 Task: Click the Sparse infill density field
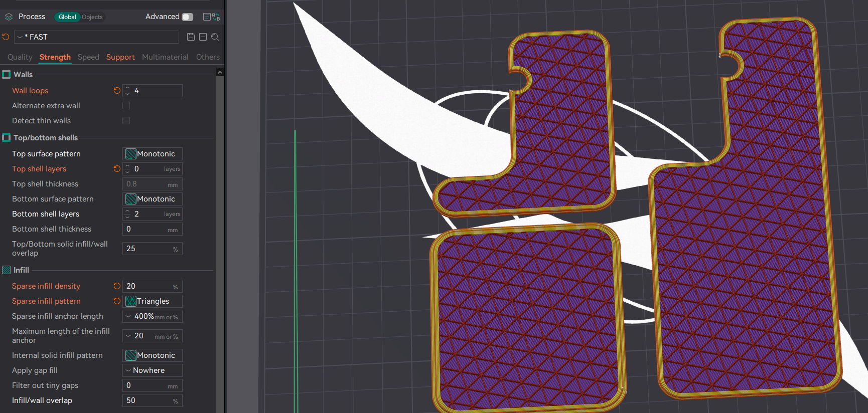point(153,286)
